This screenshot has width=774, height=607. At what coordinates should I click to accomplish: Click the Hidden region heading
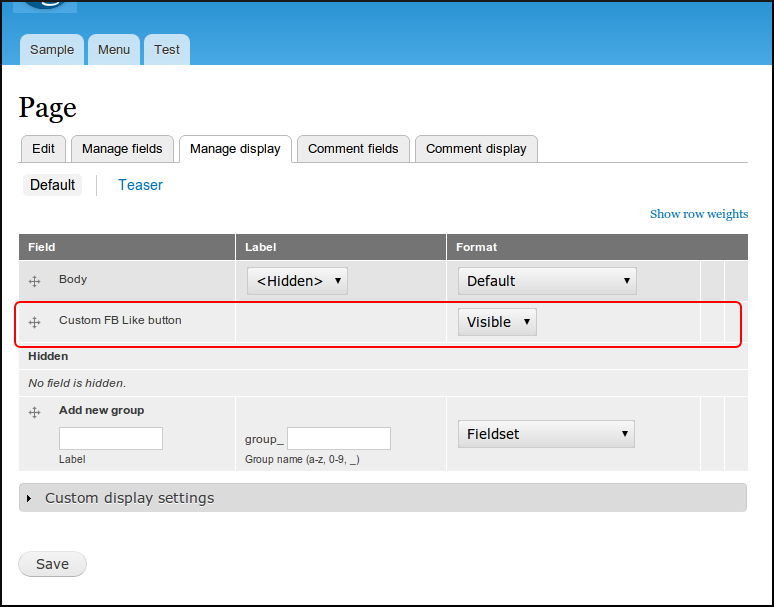48,356
